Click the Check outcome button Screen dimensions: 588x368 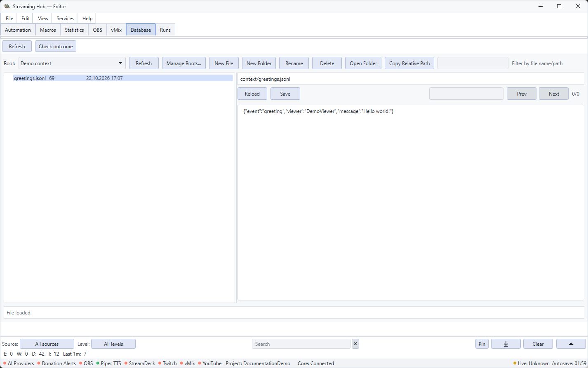pos(56,46)
